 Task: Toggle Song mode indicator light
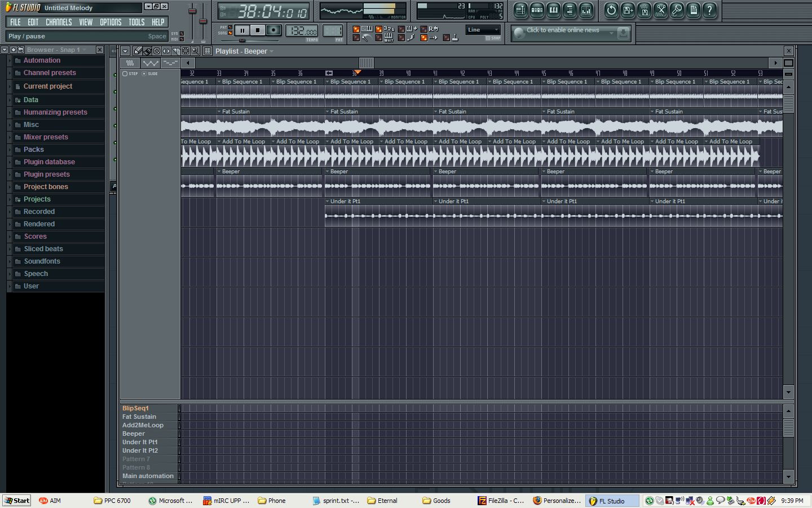point(230,33)
